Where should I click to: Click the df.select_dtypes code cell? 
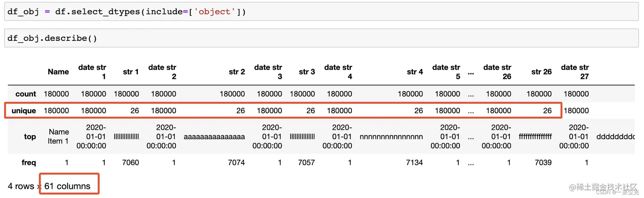coord(322,11)
